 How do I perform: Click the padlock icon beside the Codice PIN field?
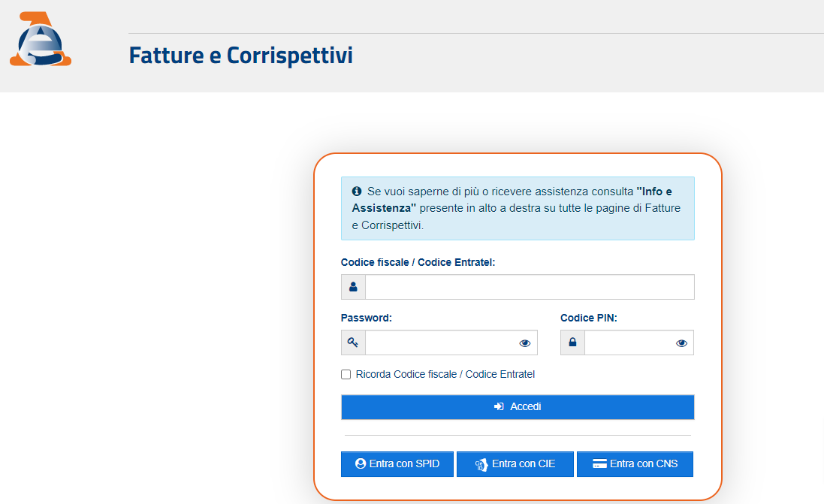click(x=572, y=342)
